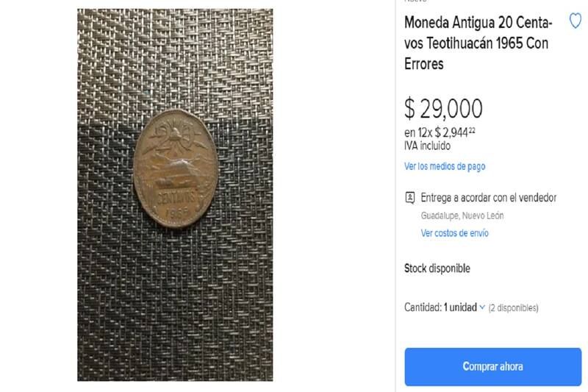Click the (2 disponibles) text
The height and width of the screenshot is (392, 588).
coord(513,308)
